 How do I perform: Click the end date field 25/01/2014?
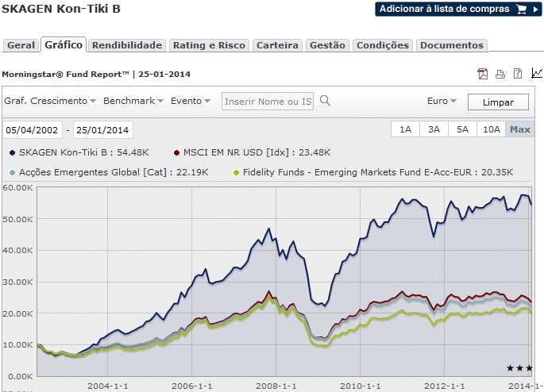click(102, 130)
